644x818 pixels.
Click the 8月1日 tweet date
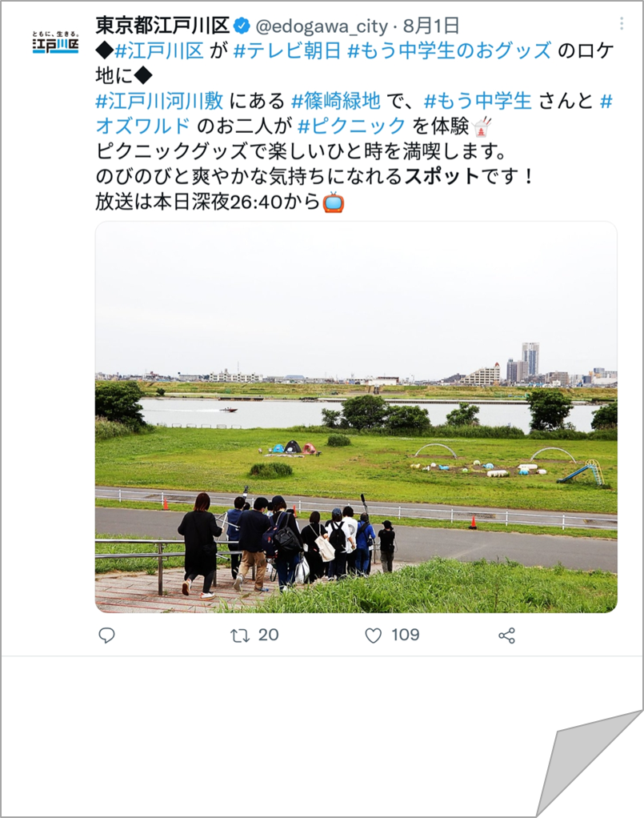[430, 26]
